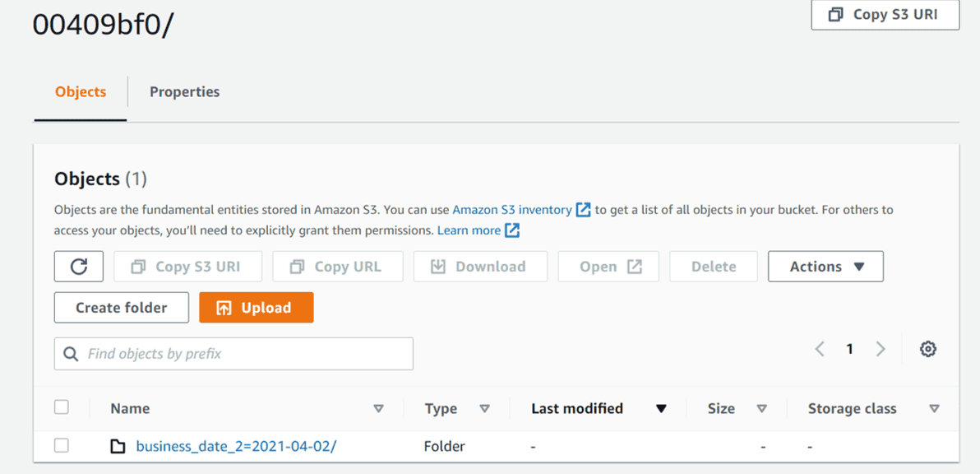The width and height of the screenshot is (980, 474).
Task: Click the Create folder button
Action: [x=121, y=308]
